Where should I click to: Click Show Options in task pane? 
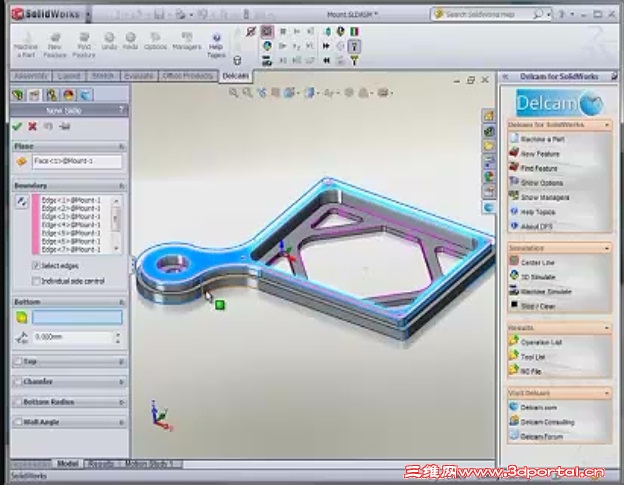pyautogui.click(x=542, y=183)
